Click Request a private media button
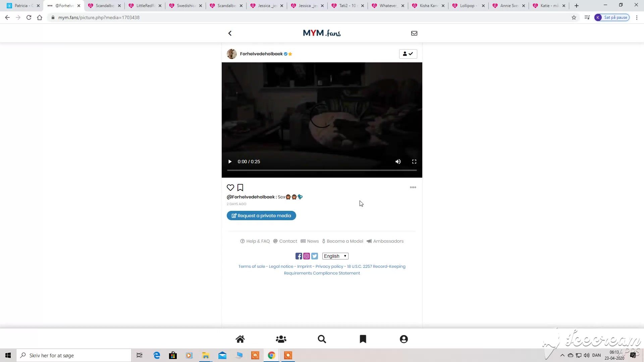 pyautogui.click(x=261, y=216)
